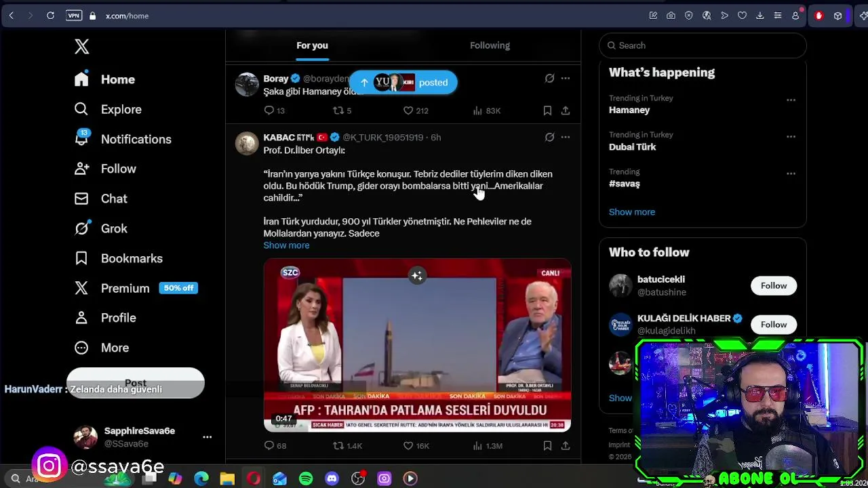Reload the page in browser toolbar

(x=50, y=16)
